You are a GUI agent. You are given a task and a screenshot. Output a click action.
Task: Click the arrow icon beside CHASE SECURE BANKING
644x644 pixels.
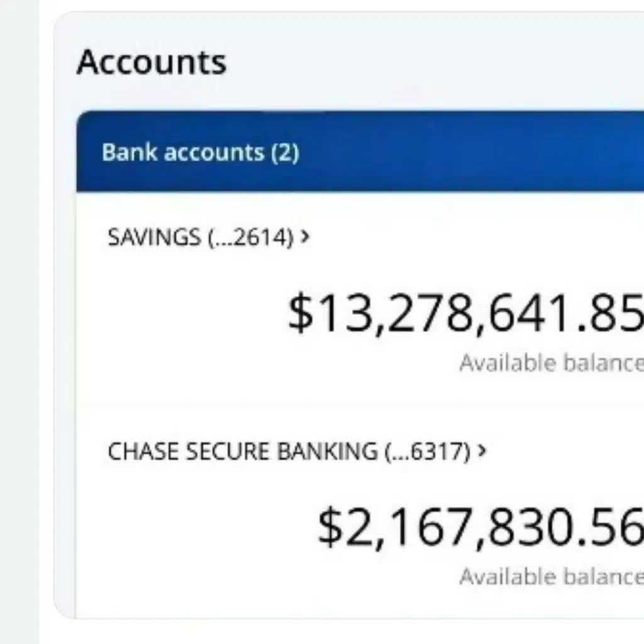coord(482,450)
